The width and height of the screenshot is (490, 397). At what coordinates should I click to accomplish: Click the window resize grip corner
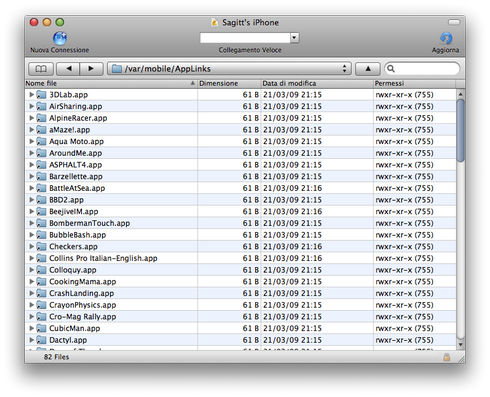click(461, 359)
